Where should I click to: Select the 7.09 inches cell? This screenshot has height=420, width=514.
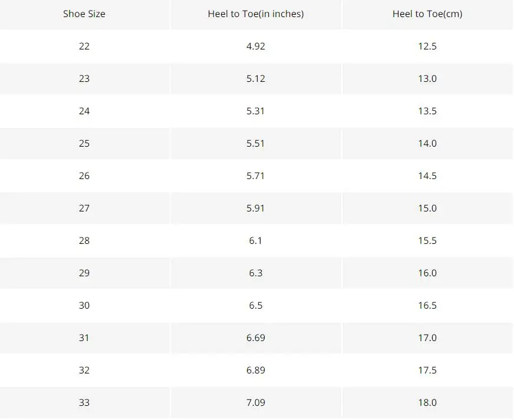256,403
